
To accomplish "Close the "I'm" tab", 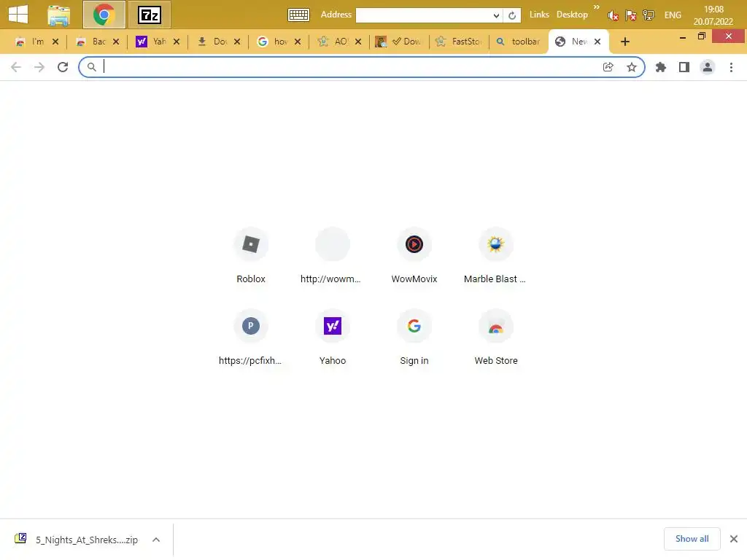I will tap(55, 42).
